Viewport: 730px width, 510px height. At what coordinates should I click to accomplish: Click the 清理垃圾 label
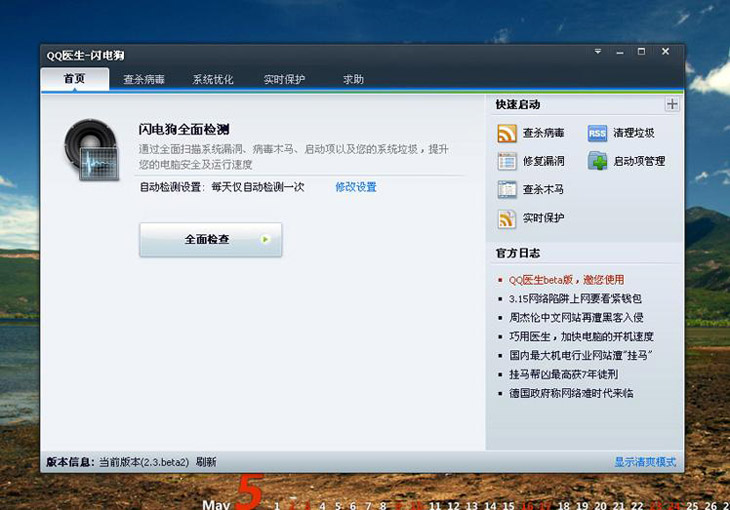pyautogui.click(x=634, y=133)
